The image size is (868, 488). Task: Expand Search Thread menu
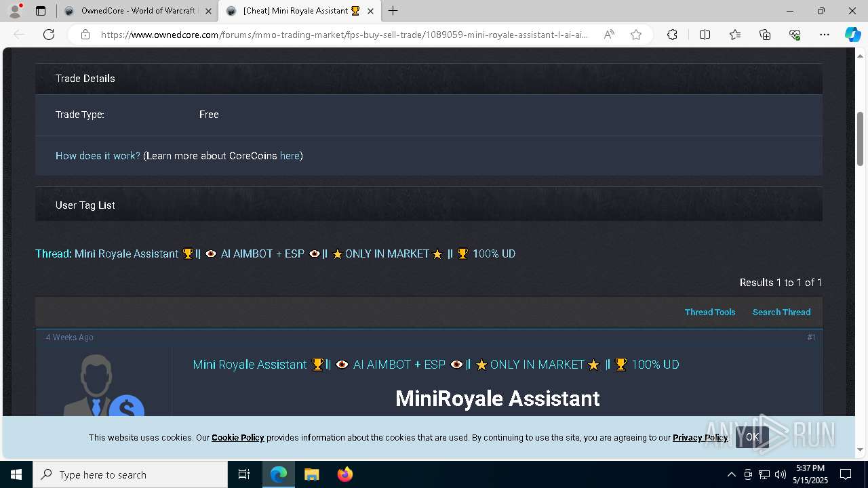pos(781,312)
